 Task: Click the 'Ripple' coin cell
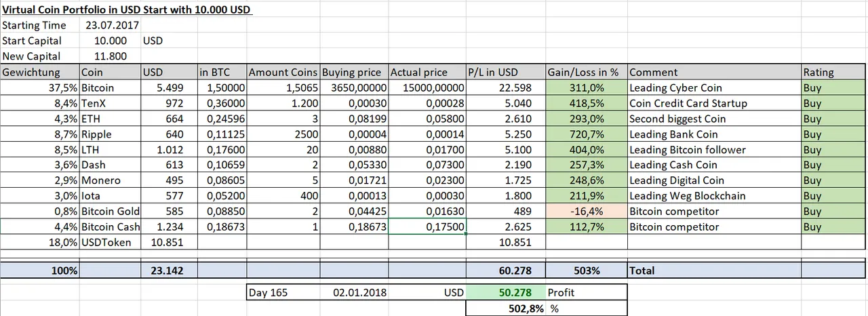pyautogui.click(x=110, y=134)
